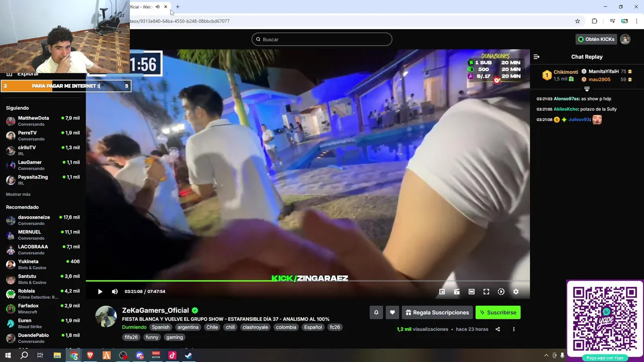644x362 pixels.
Task: Open PayasitaZing channel in sidebar
Action: [x=43, y=180]
